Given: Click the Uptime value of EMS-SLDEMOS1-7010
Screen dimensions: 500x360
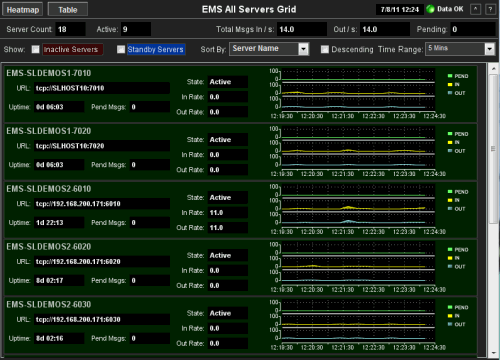Looking at the screenshot, I should tap(59, 107).
